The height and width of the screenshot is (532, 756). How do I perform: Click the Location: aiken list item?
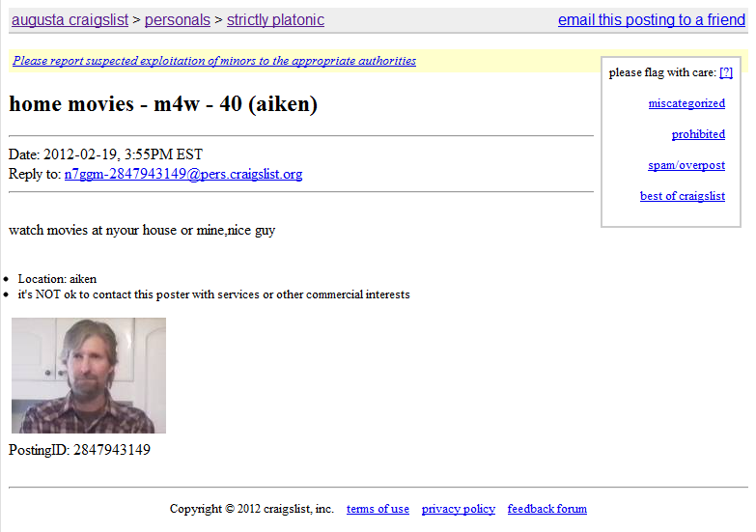(x=57, y=279)
